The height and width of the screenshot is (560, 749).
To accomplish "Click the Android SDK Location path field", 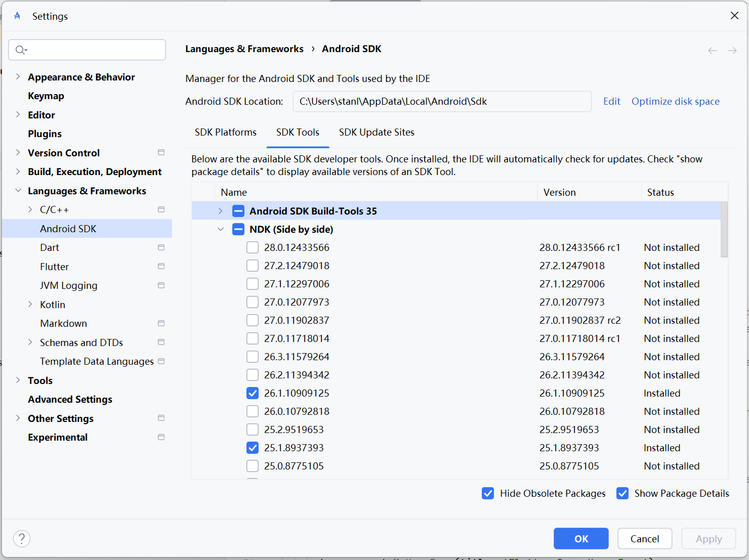I will point(442,101).
